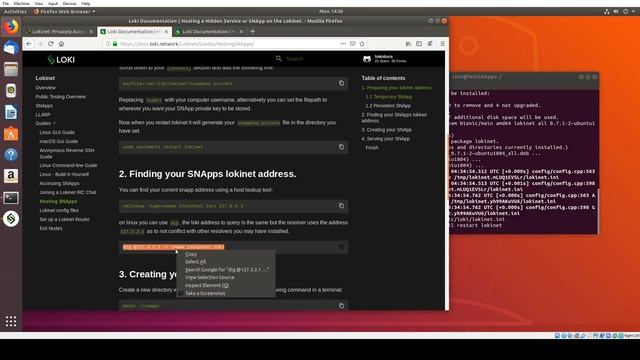Choose View Selection Source
The height and width of the screenshot is (360, 640).
(x=209, y=278)
